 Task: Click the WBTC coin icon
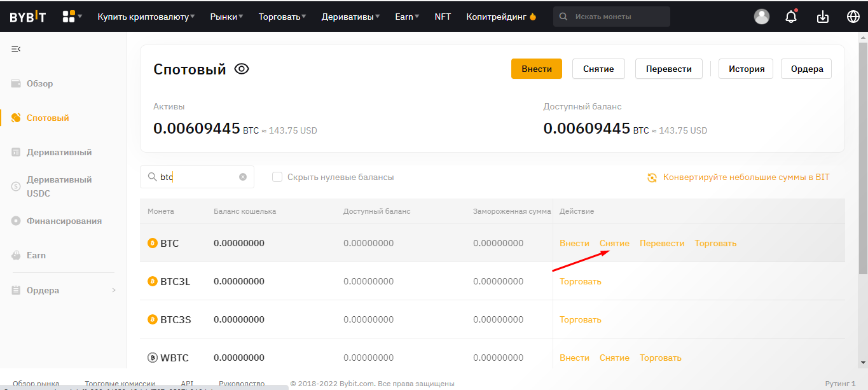[x=153, y=358]
